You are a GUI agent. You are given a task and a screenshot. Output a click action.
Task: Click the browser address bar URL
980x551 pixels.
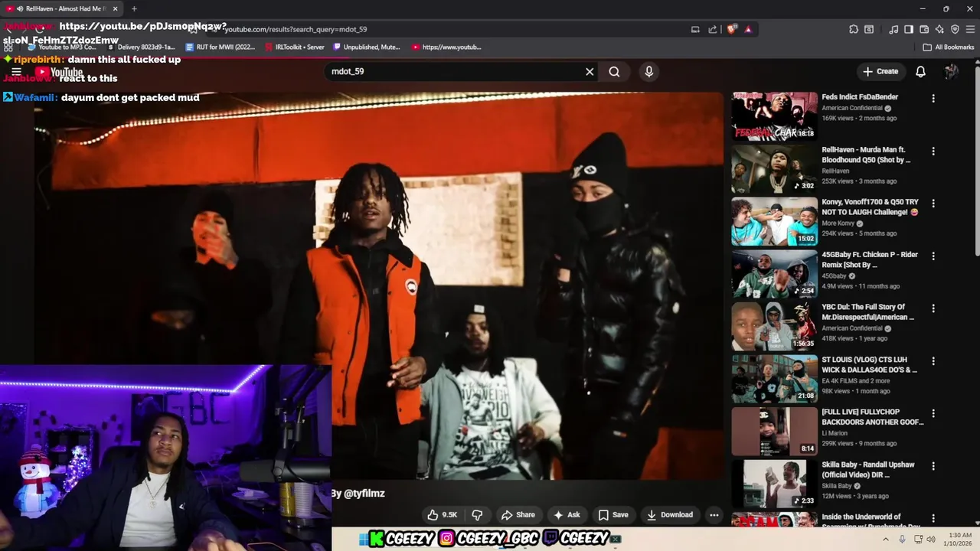(x=296, y=29)
